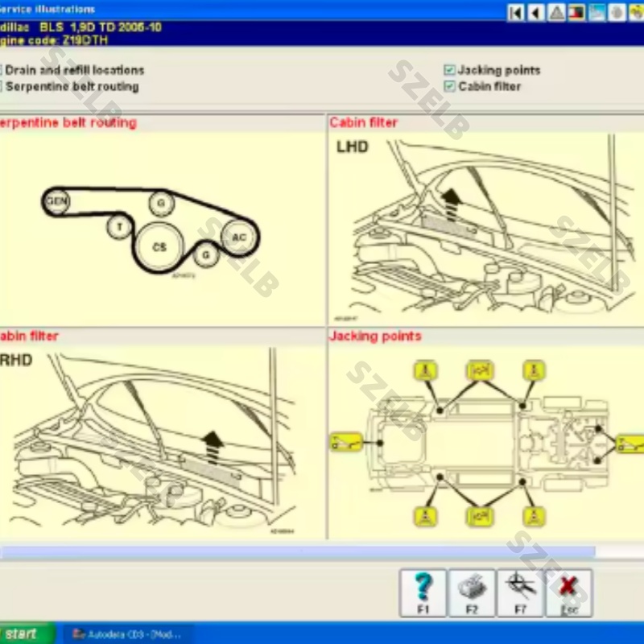This screenshot has width=644, height=644.
Task: Click the light blue toolbar icon
Action: pyautogui.click(x=597, y=13)
